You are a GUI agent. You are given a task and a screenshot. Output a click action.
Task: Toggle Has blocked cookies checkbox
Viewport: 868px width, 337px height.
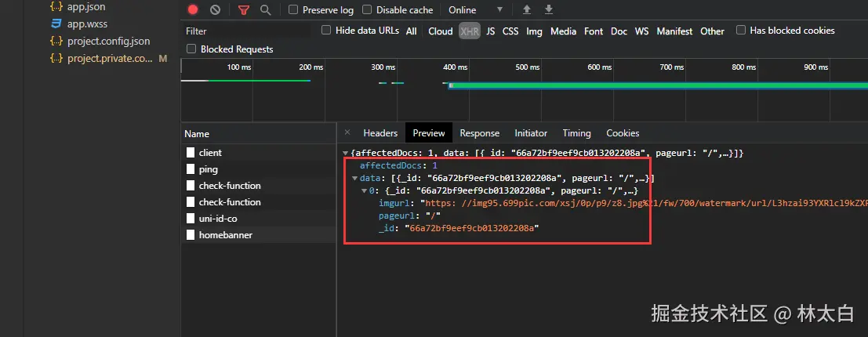tap(741, 30)
